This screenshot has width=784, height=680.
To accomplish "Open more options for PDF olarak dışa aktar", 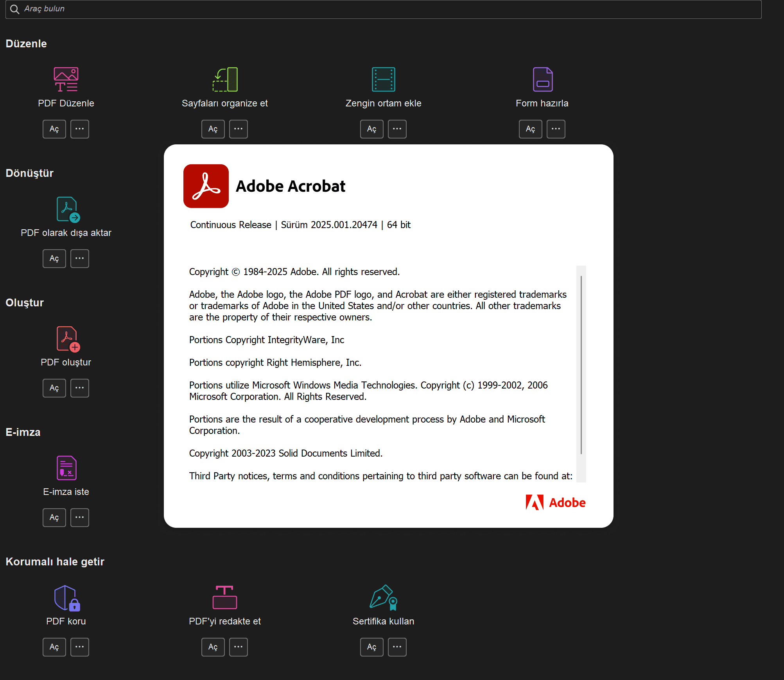I will [80, 259].
